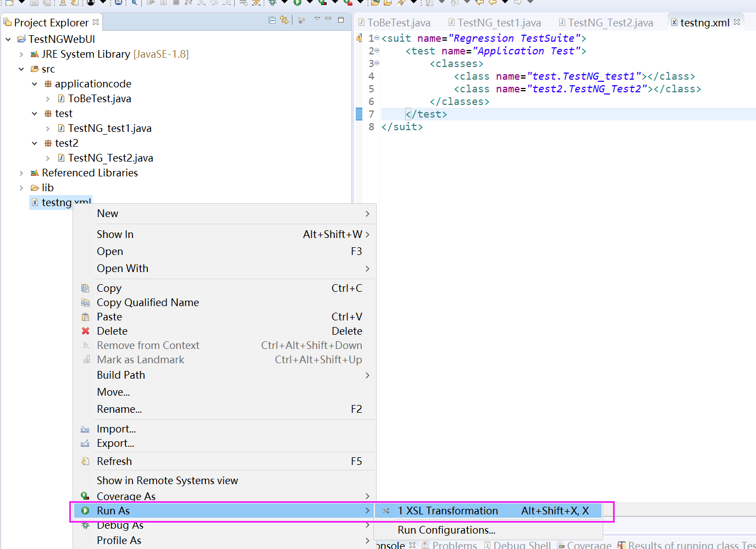Click the closing test tag on line 7
Screen dimensions: 756x549
tap(426, 114)
